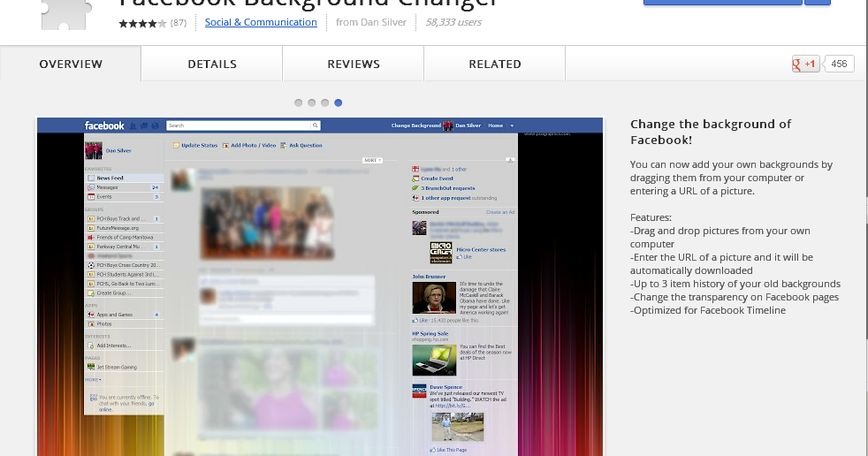868x456 pixels.
Task: Click the HP Spring Sale ad title
Action: point(430,334)
